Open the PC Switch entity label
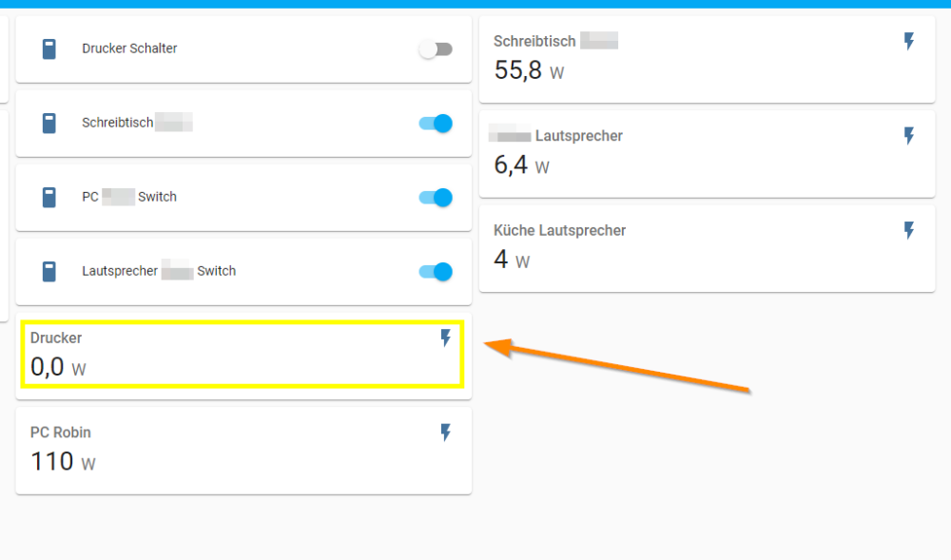The width and height of the screenshot is (951, 560). click(129, 197)
